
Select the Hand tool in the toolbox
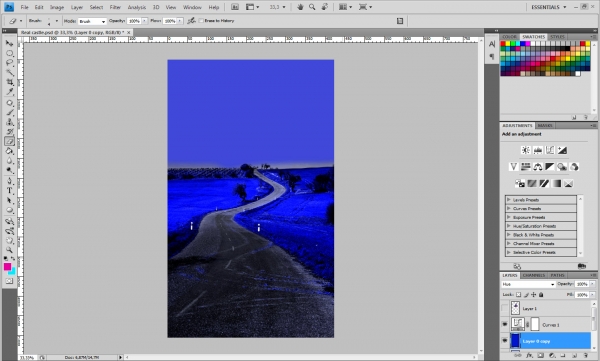(x=9, y=240)
